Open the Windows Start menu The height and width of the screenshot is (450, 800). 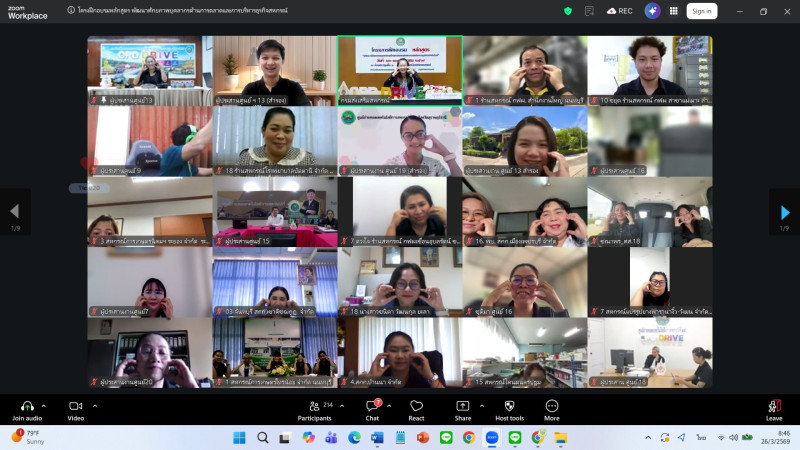coord(239,437)
